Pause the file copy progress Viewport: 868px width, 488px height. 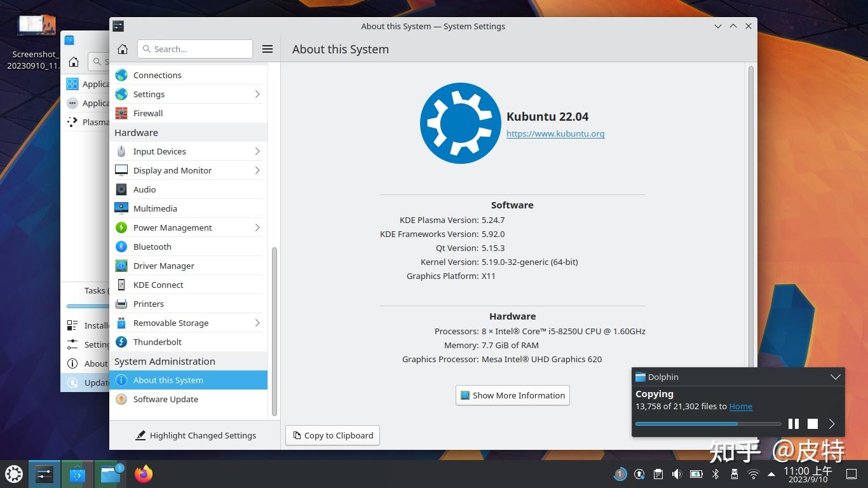point(793,424)
